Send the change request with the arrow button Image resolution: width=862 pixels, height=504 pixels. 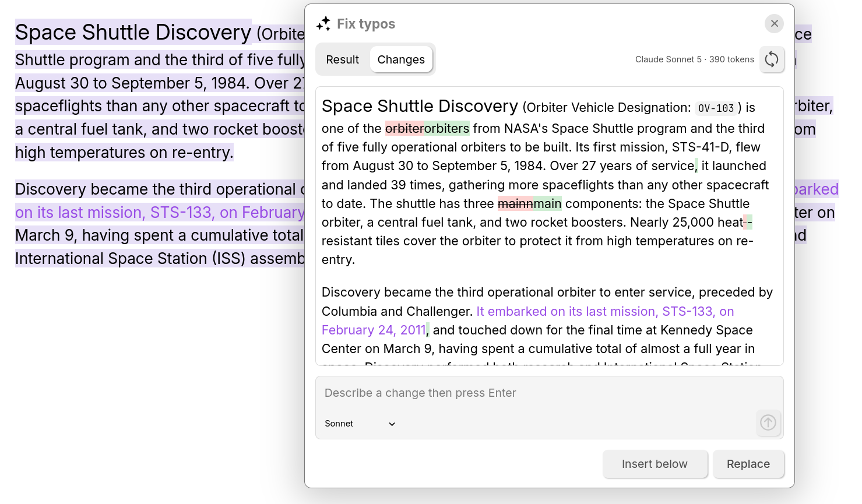[768, 422]
